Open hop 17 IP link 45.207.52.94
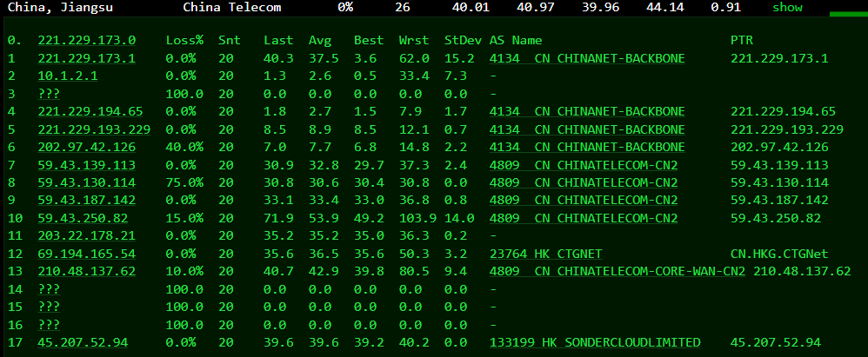 [x=83, y=342]
